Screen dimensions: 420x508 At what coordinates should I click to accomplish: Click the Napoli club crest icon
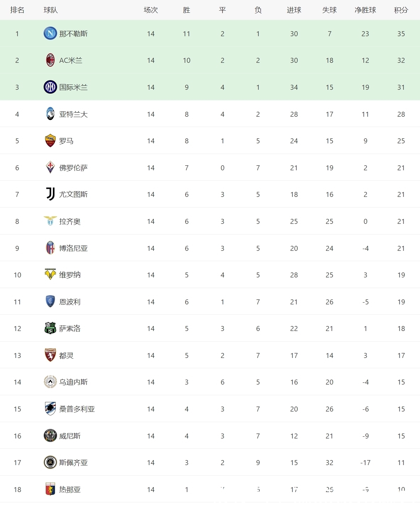click(x=50, y=33)
